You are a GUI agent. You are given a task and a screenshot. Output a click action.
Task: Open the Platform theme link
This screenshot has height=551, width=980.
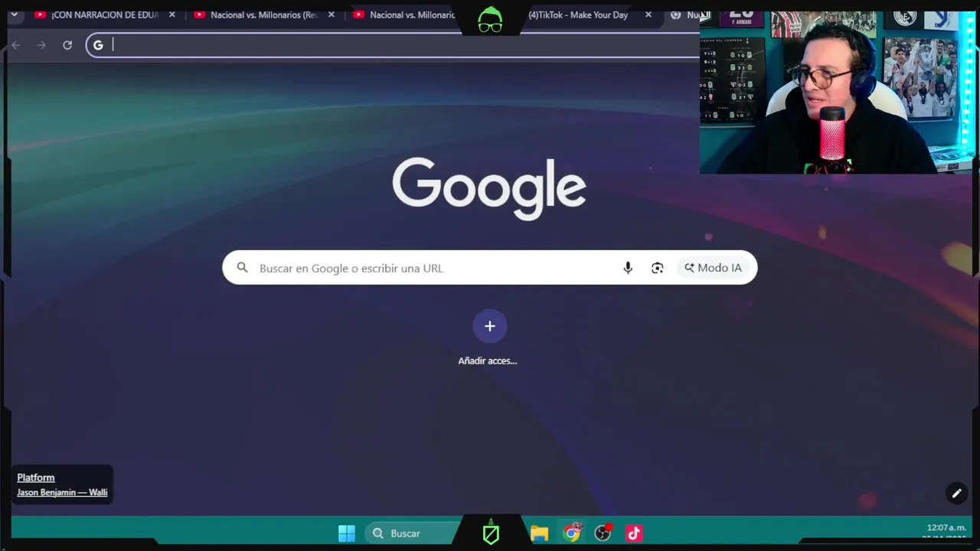pyautogui.click(x=36, y=478)
